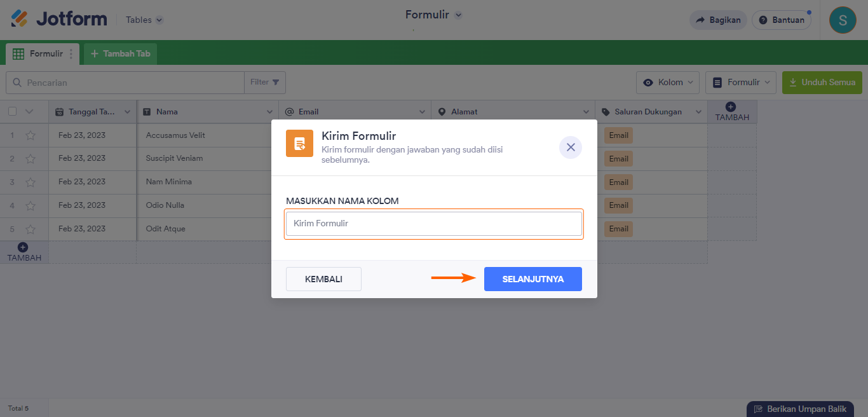The width and height of the screenshot is (868, 417).
Task: Click the plus icon to add column
Action: click(x=731, y=107)
